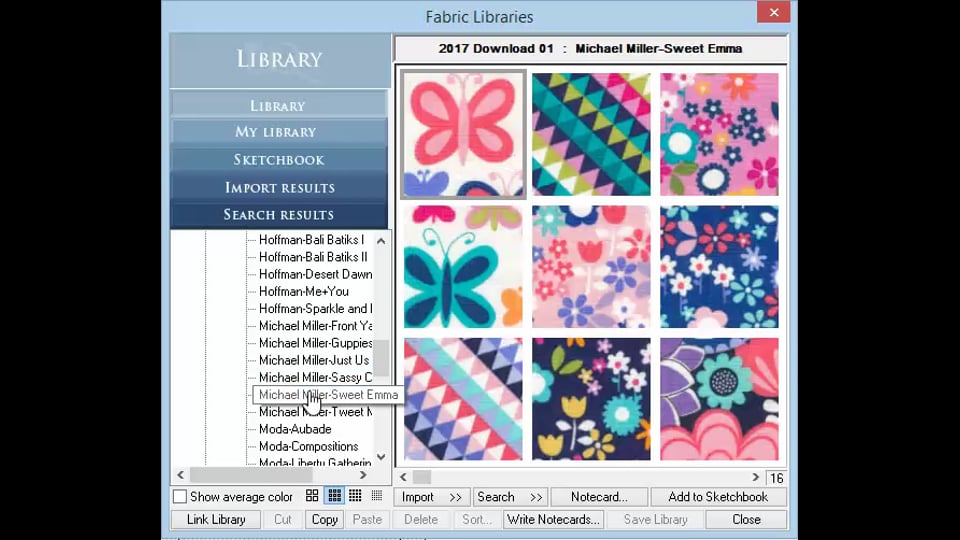960x540 pixels.
Task: Switch to the Library section tab
Action: point(279,105)
